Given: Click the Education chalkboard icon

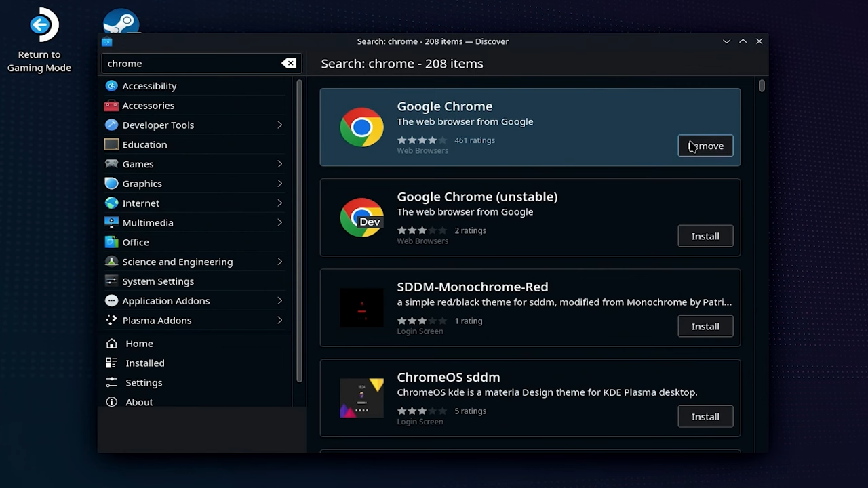Looking at the screenshot, I should (112, 144).
